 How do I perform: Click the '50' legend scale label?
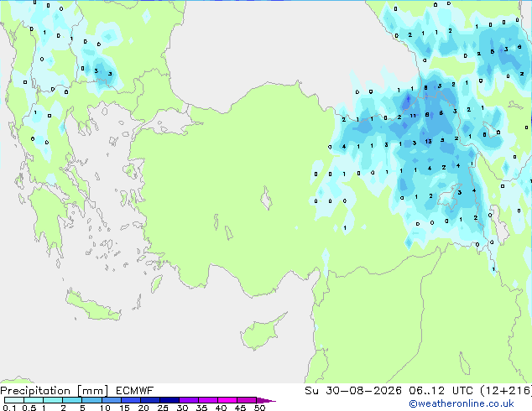click(x=259, y=408)
